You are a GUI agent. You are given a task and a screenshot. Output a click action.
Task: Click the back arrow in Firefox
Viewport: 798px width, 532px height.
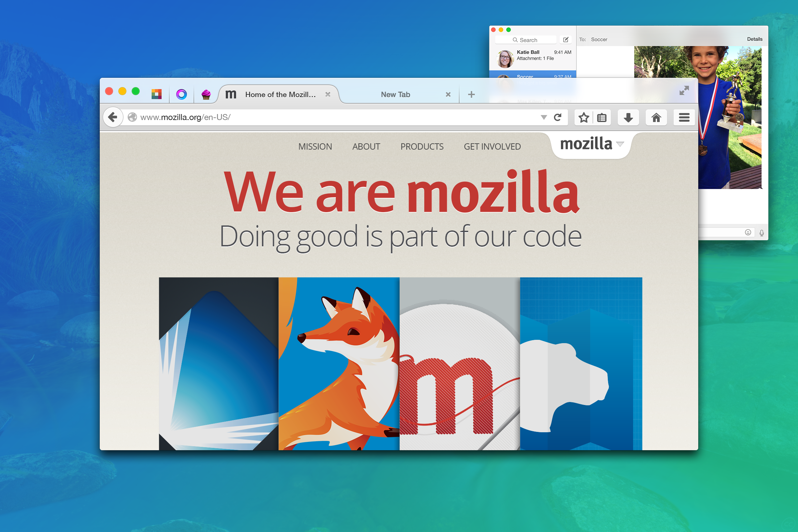click(113, 117)
